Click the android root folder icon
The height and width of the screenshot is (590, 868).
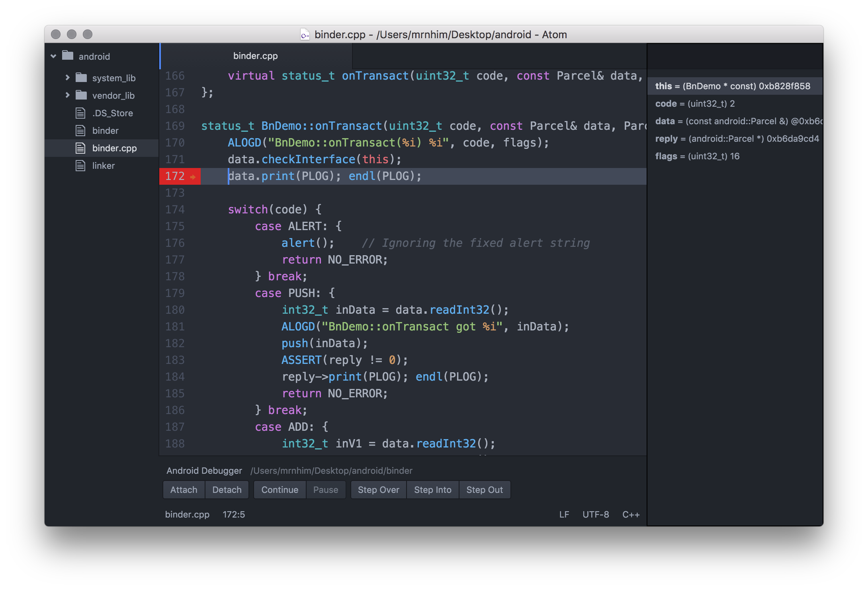[x=68, y=56]
